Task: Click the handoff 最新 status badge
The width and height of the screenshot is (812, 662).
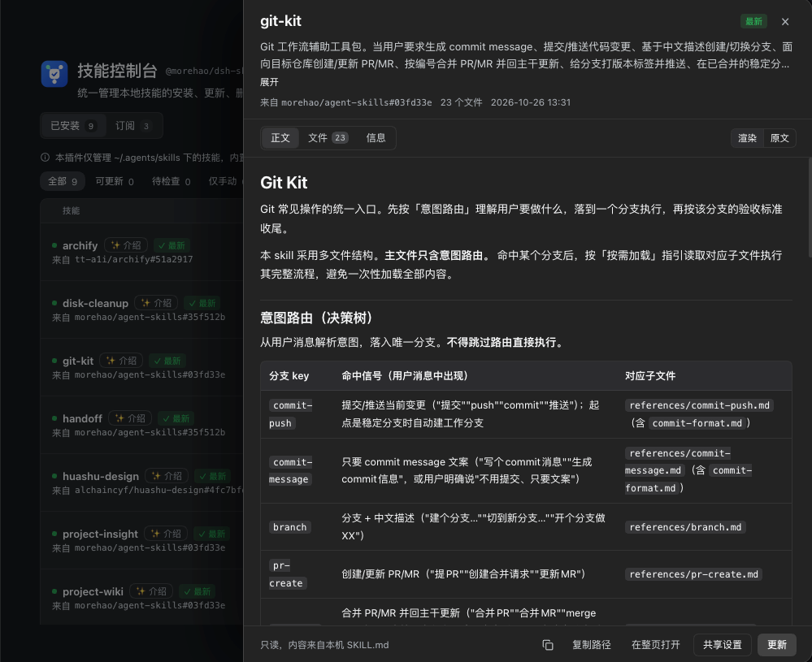Action: 176,418
